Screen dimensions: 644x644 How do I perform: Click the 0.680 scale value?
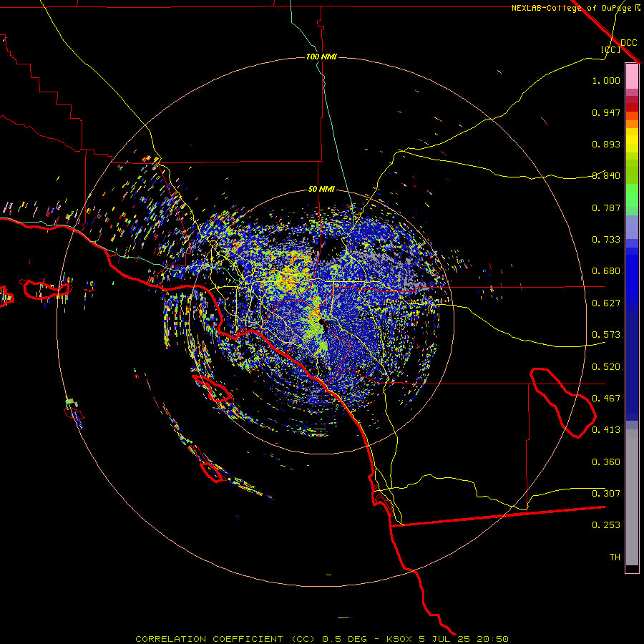point(606,271)
